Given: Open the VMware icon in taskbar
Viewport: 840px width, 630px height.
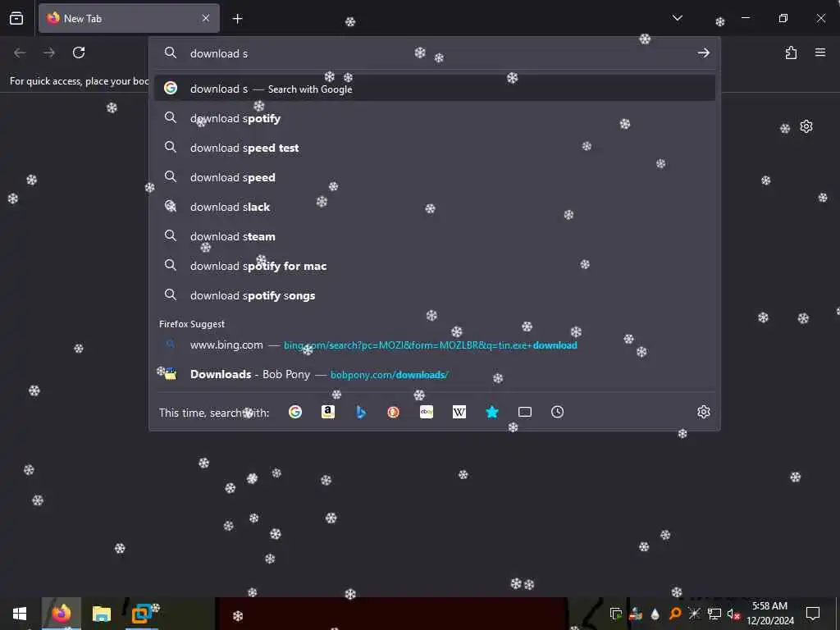Looking at the screenshot, I should 141,614.
